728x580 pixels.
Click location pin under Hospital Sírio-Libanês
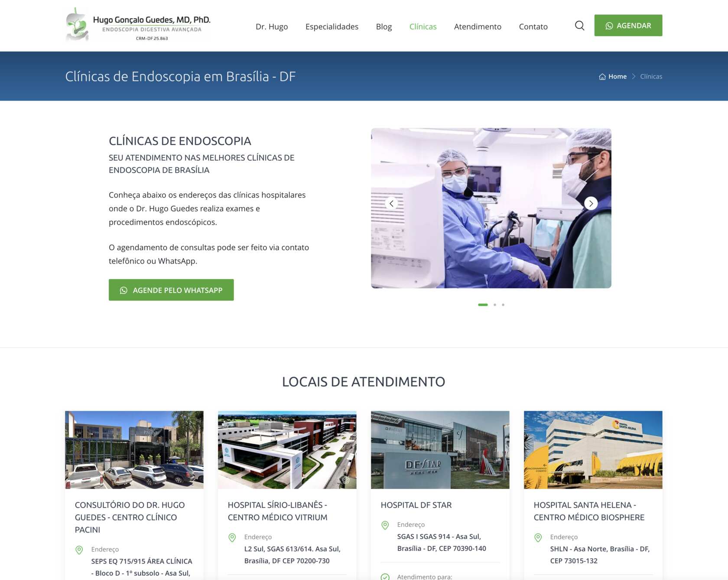[x=232, y=538]
